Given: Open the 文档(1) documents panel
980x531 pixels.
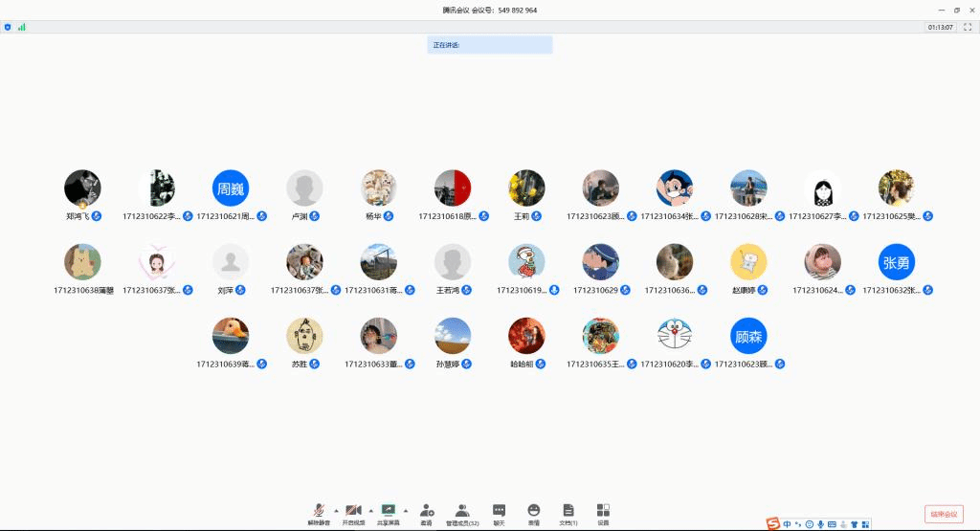Looking at the screenshot, I should pos(568,513).
